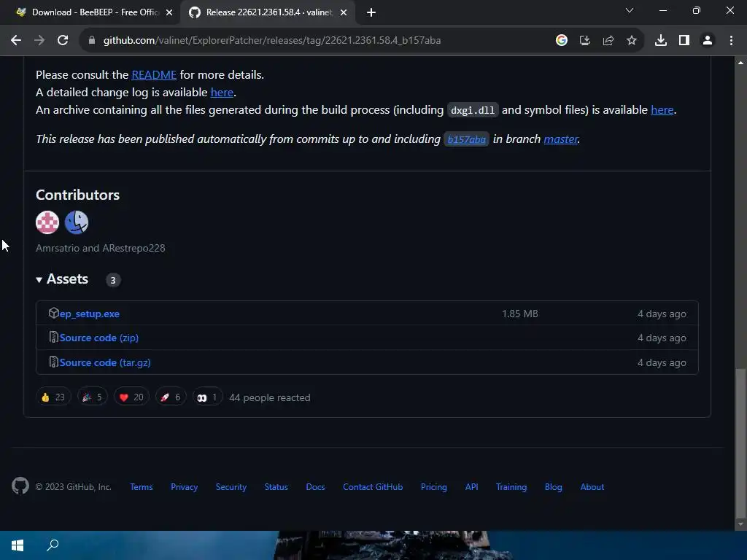Viewport: 747px width, 560px height.
Task: Go back to the previous page
Action: pyautogui.click(x=16, y=41)
